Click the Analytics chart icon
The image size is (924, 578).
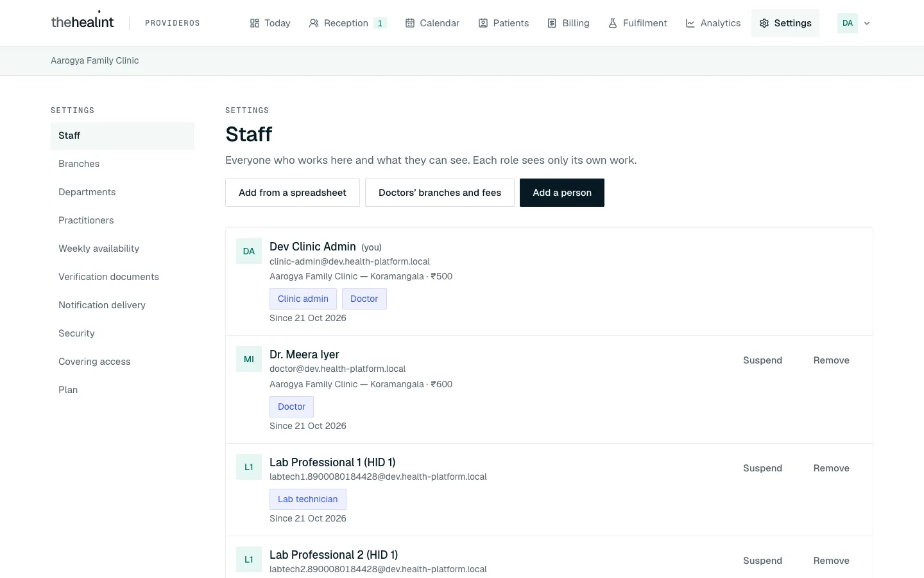pos(690,23)
